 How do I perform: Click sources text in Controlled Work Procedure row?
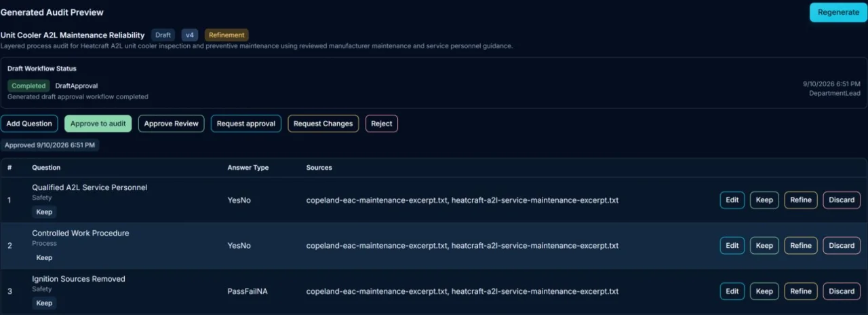point(462,246)
